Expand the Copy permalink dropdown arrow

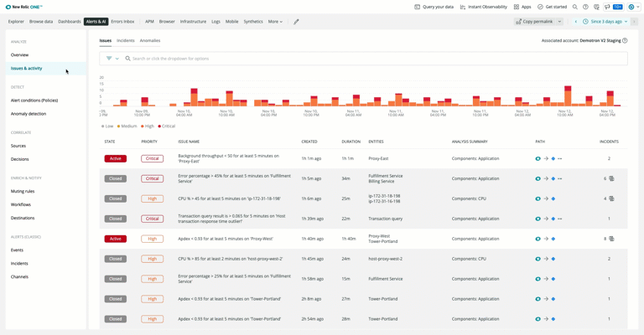pos(559,22)
